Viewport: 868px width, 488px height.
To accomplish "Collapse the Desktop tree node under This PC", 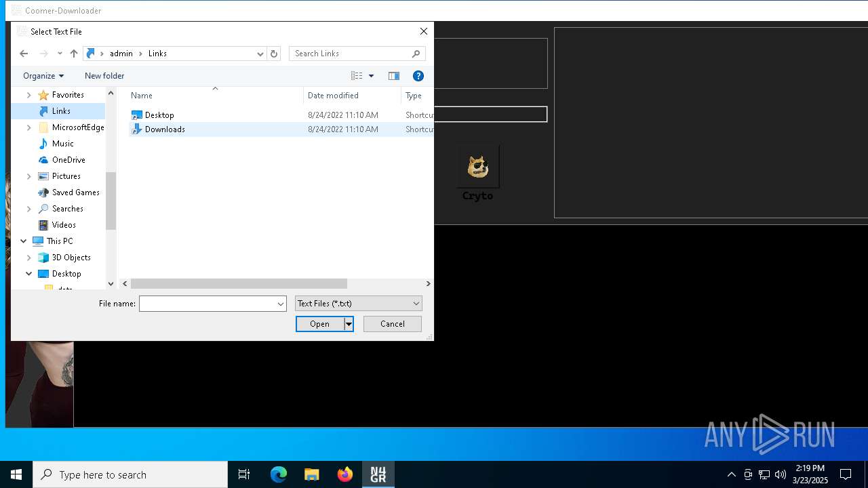I will pos(28,274).
